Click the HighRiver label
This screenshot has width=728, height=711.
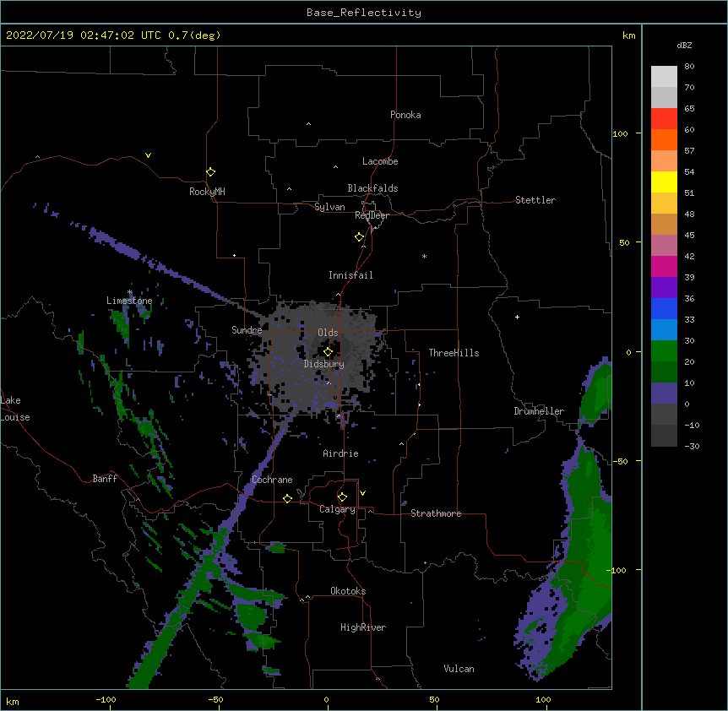(x=363, y=627)
